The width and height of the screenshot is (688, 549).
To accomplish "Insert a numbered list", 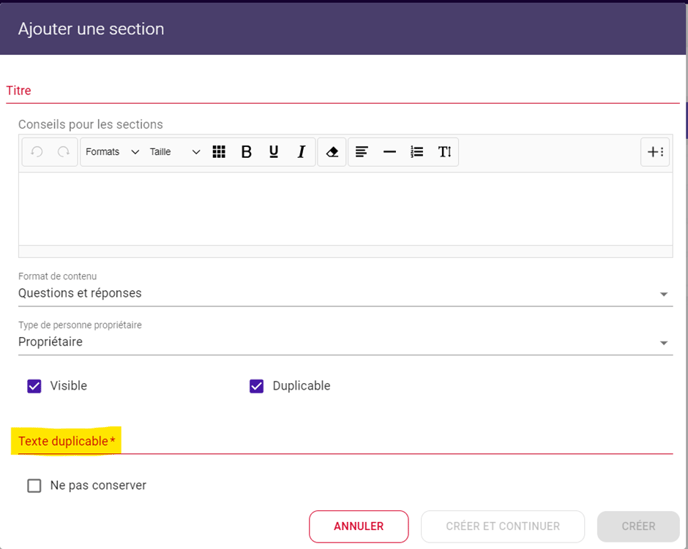I will point(417,152).
